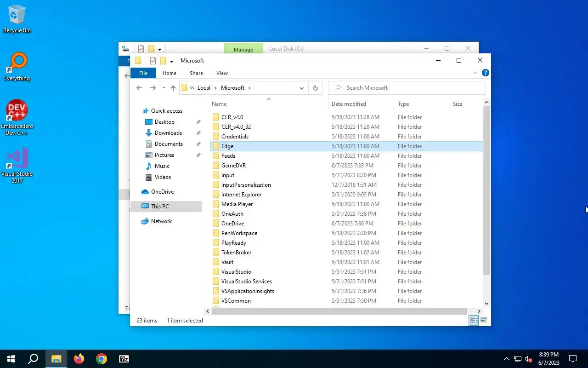
Task: Open Embarcadero Dev-C++ desktop shortcut
Action: coord(17,117)
